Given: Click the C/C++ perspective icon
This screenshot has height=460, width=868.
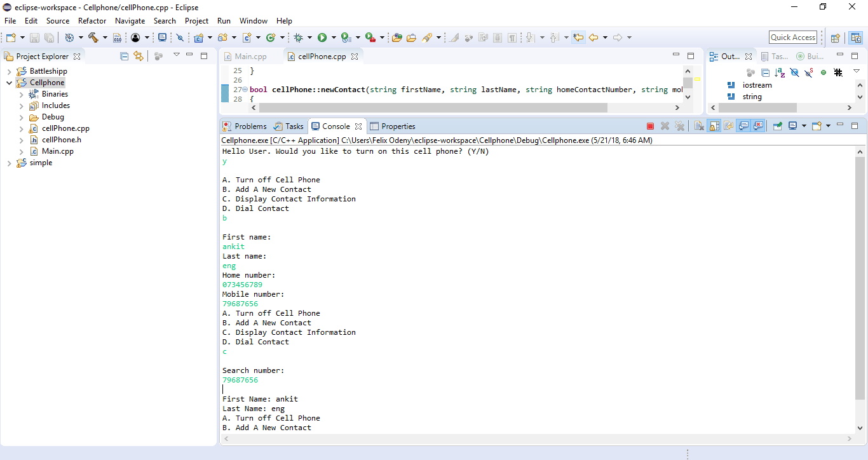Looking at the screenshot, I should [x=856, y=37].
